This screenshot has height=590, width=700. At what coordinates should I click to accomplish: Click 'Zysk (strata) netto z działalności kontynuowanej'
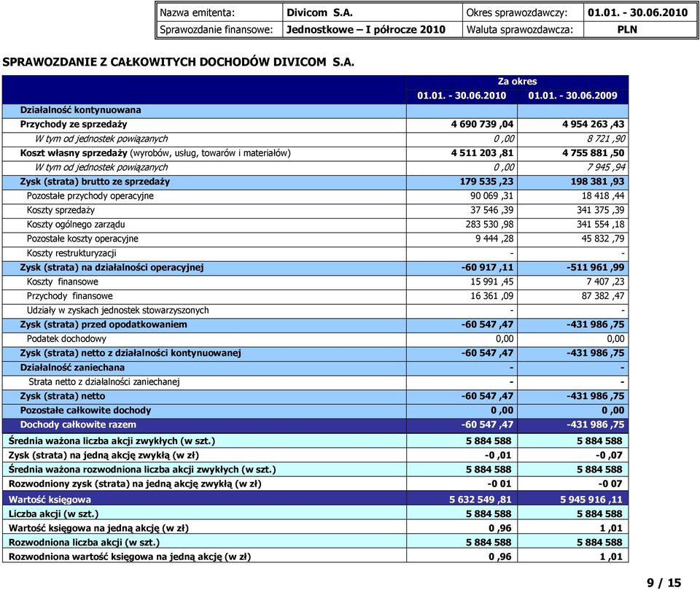coord(131,353)
